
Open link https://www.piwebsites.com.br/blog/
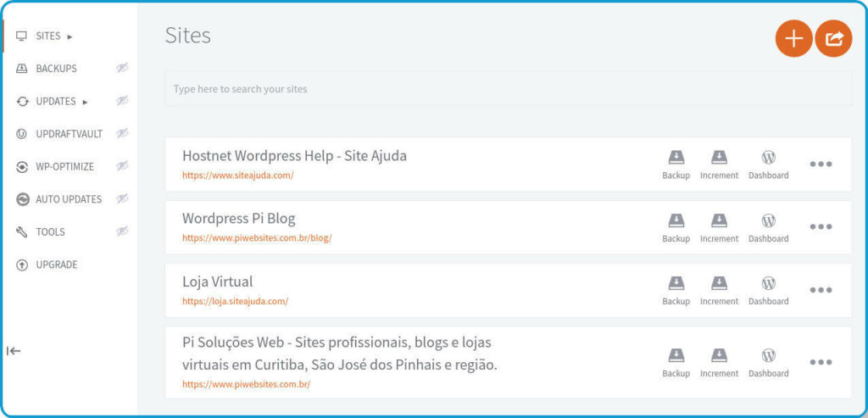point(257,238)
